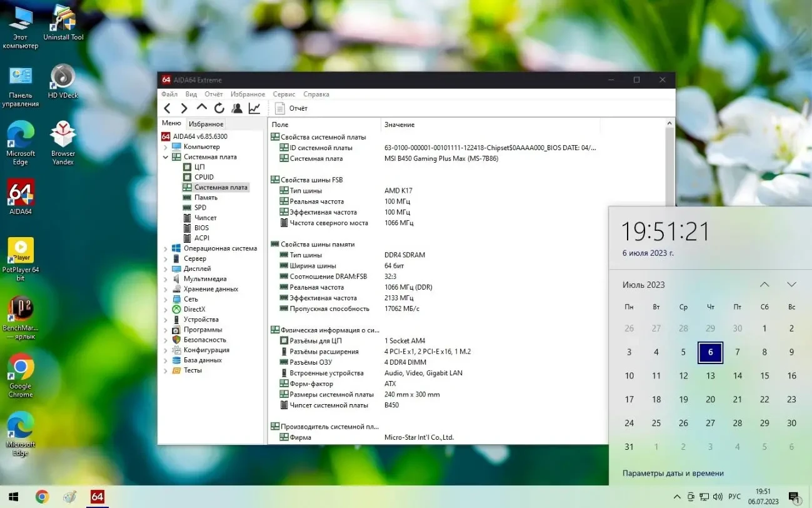Open the Сервис menu
Screen dimensions: 812x508
[x=283, y=94]
